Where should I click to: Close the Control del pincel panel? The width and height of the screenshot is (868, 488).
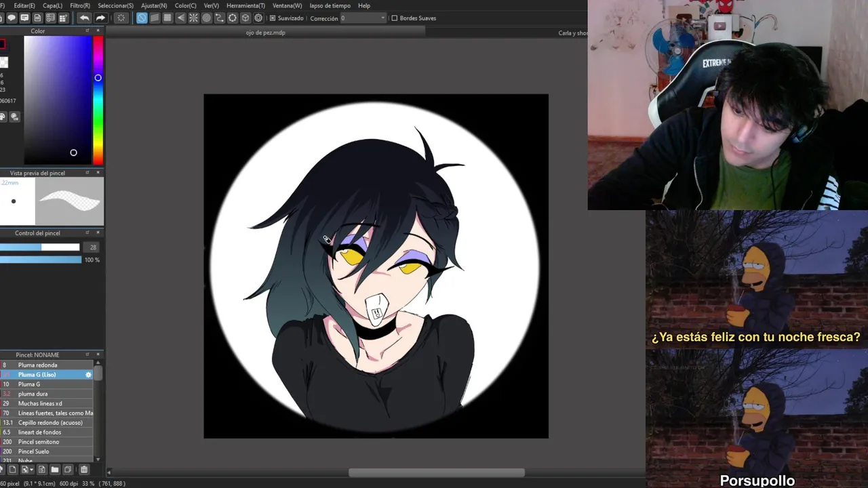98,232
